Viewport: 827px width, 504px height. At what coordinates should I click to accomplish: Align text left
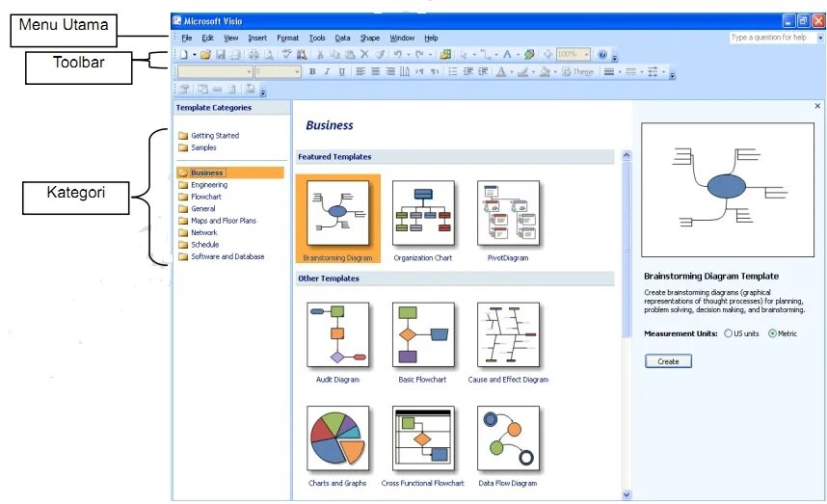tap(360, 71)
